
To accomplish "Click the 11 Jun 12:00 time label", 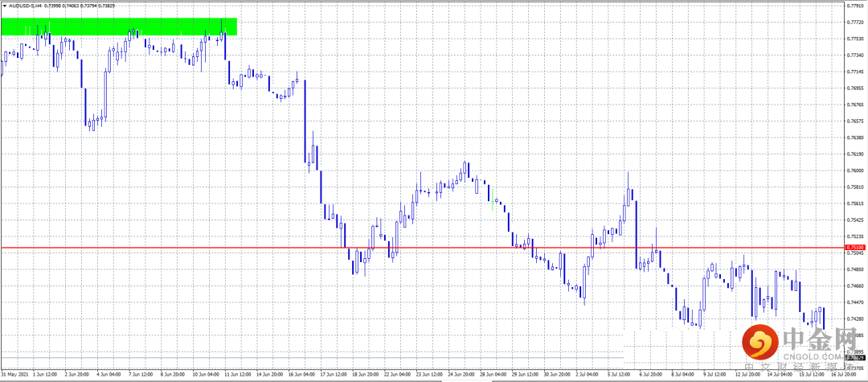I will coord(239,374).
